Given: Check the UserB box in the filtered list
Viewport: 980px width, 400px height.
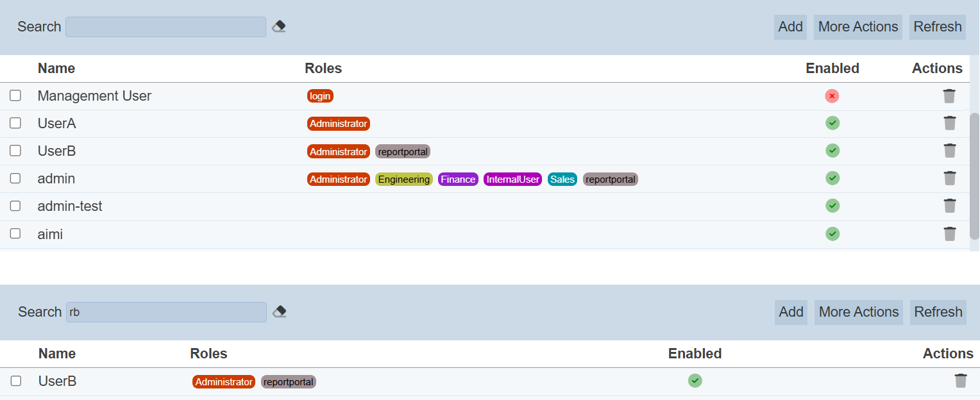Looking at the screenshot, I should point(16,381).
